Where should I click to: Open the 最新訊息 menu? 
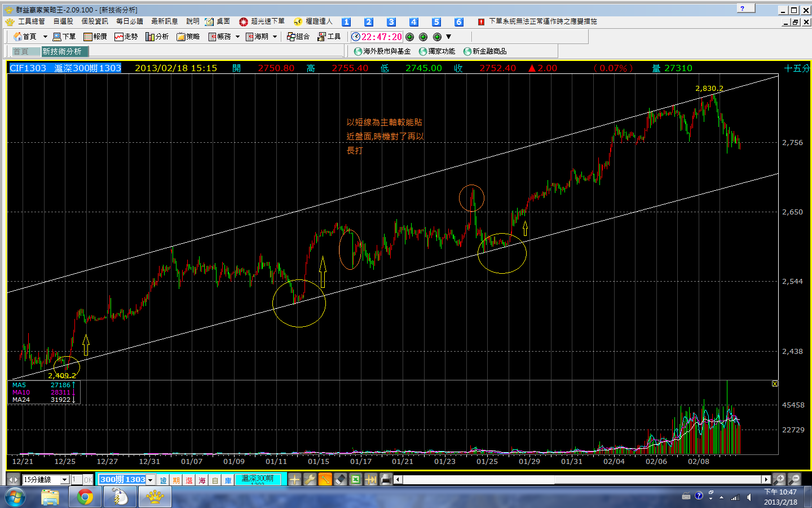165,21
